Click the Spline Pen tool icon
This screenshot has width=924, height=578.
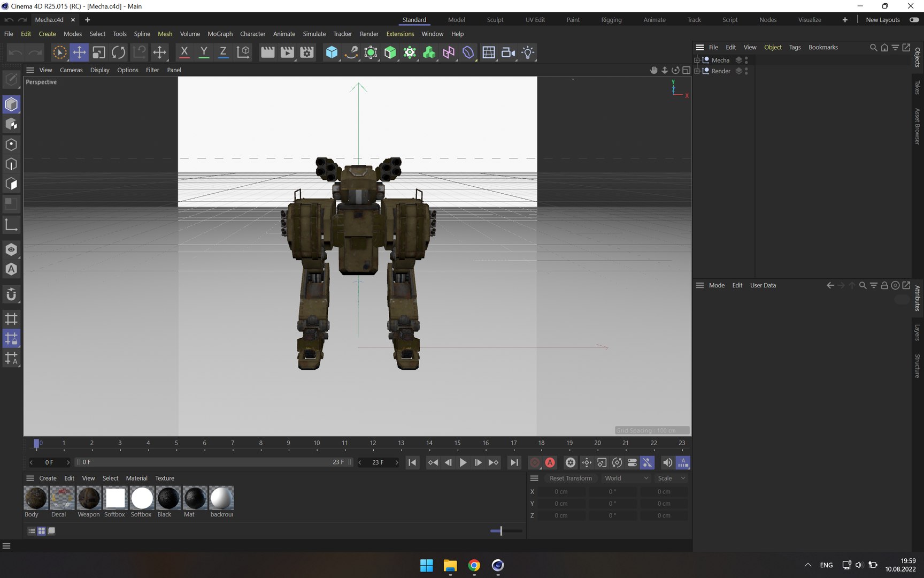click(x=351, y=52)
